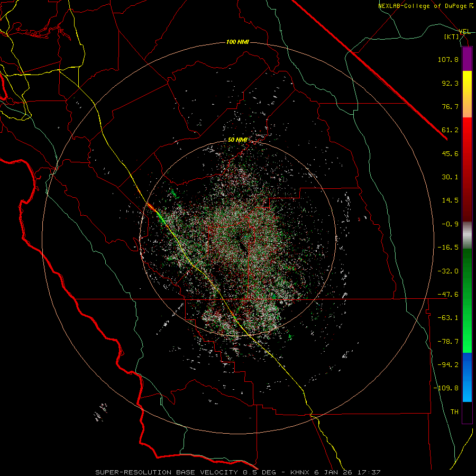Select the -78.7 legend value
The image size is (476, 476).
(x=448, y=342)
